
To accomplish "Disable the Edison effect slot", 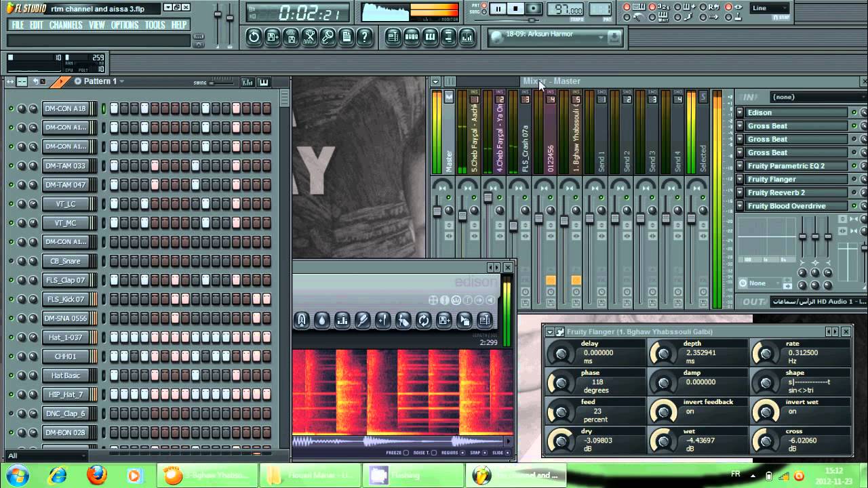I will pos(854,113).
